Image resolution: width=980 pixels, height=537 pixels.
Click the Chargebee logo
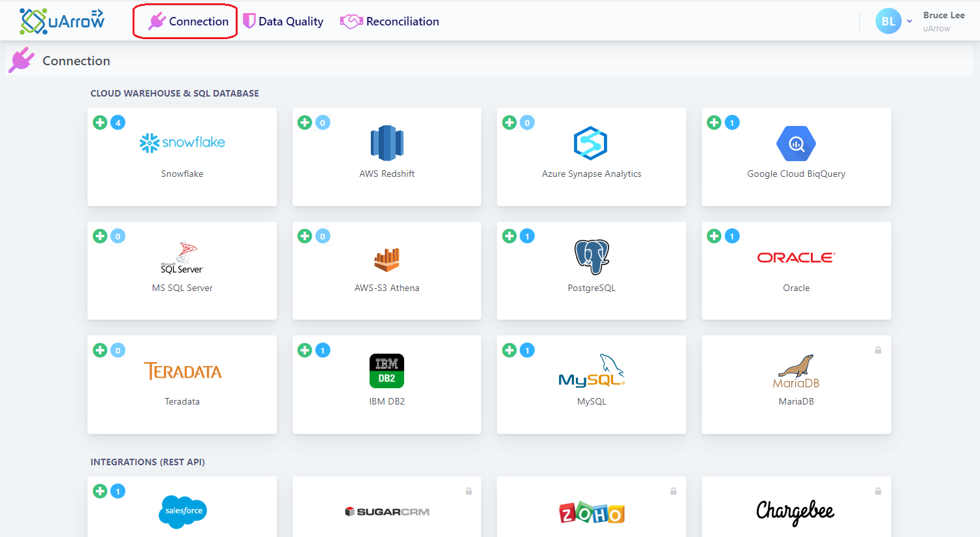[795, 512]
